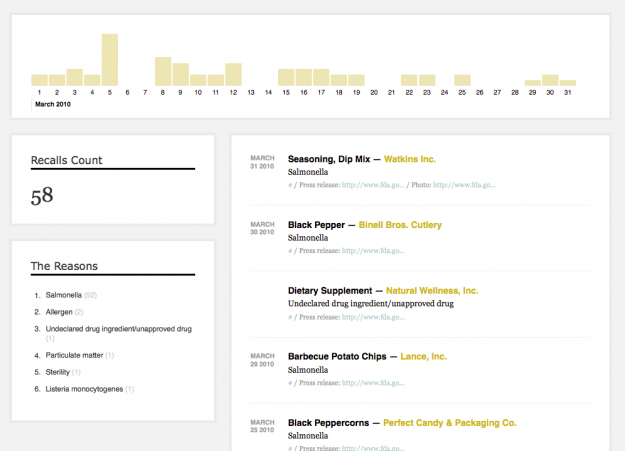This screenshot has width=625, height=451.
Task: Open the Binell Bros. Cutlery link
Action: pos(400,225)
